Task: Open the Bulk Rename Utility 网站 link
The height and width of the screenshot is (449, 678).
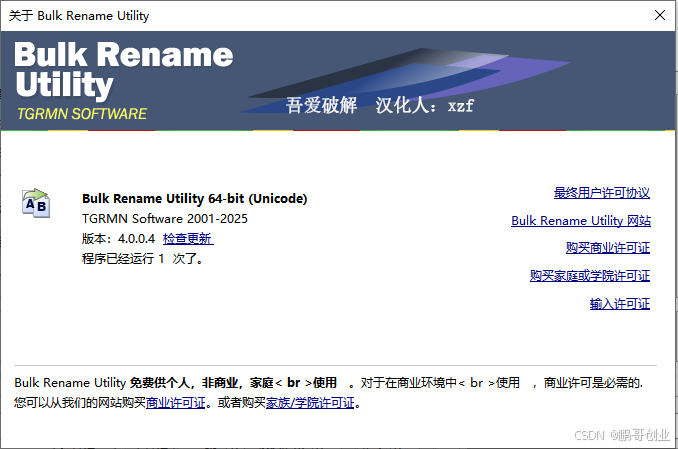Action: click(581, 221)
